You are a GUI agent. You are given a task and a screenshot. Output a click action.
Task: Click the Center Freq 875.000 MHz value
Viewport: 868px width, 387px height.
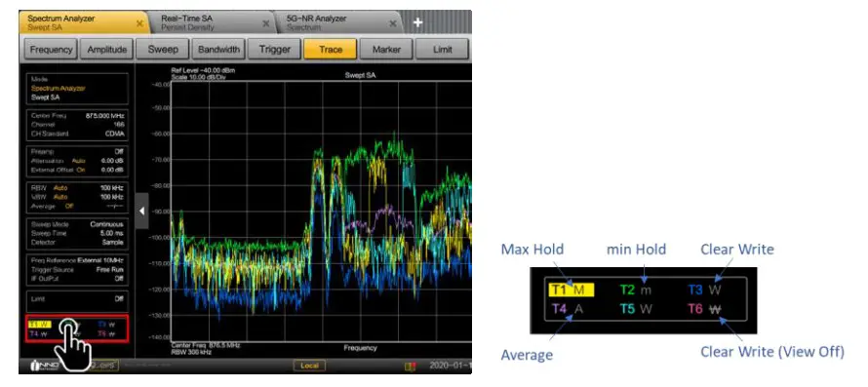pos(105,116)
